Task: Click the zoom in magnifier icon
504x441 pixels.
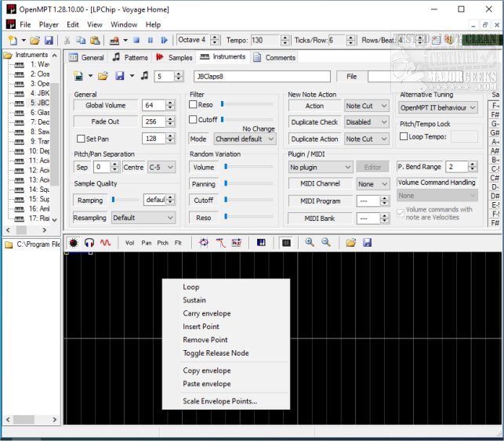Action: pos(310,243)
